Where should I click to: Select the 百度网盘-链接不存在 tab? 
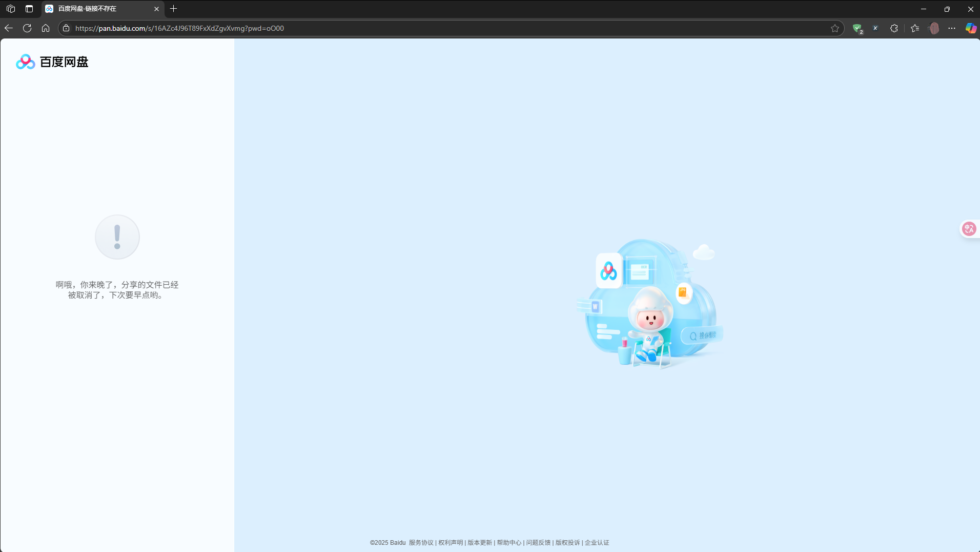[x=97, y=9]
